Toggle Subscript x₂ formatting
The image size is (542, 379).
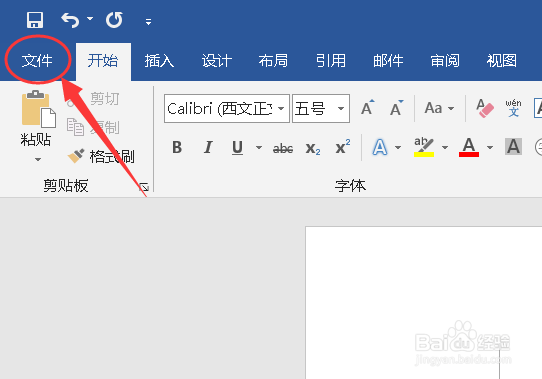pyautogui.click(x=313, y=148)
